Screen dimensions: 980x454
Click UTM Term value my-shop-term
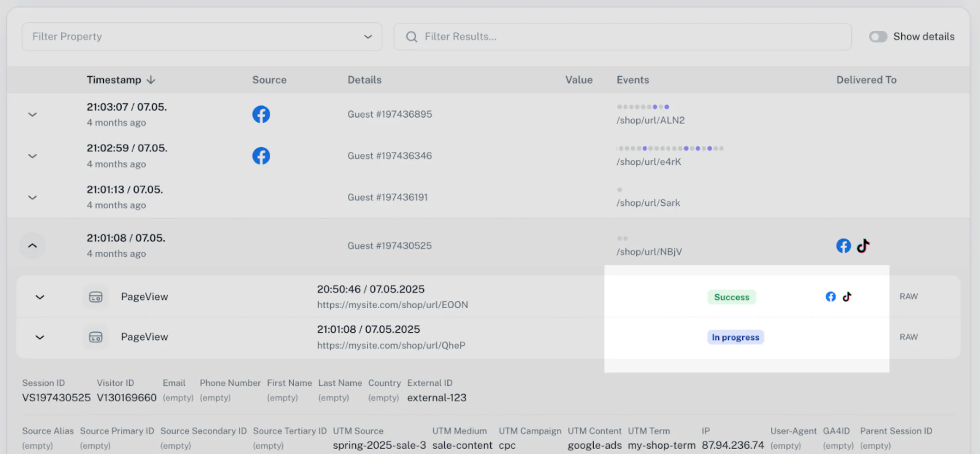[661, 445]
